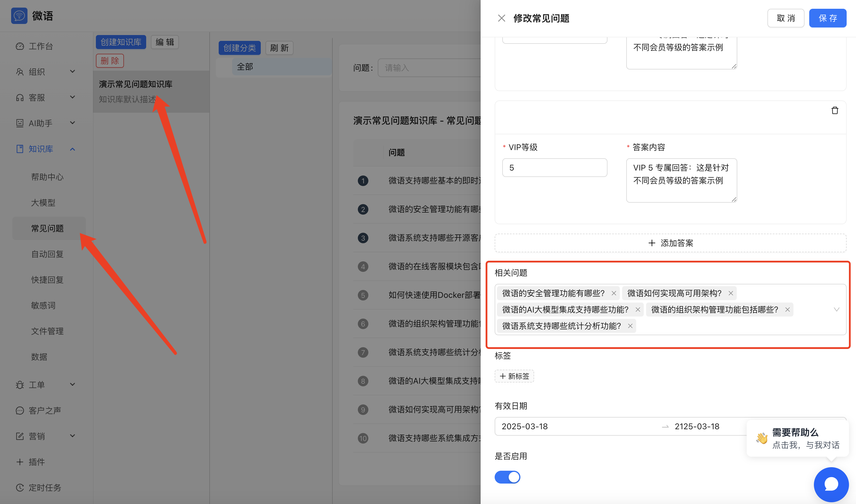
Task: Open the 工作台 dashboard icon
Action: coord(19,46)
